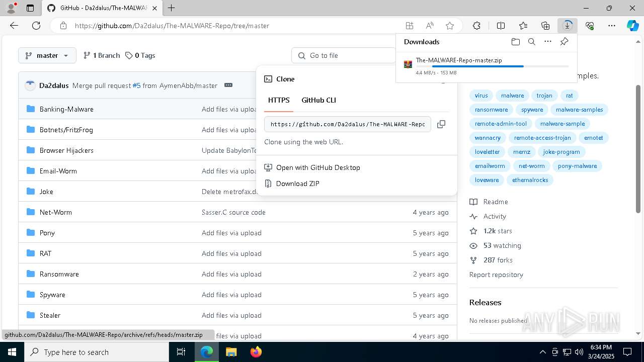Viewport: 644px width, 362px height.
Task: Open 0 Tags link
Action: pos(140,55)
